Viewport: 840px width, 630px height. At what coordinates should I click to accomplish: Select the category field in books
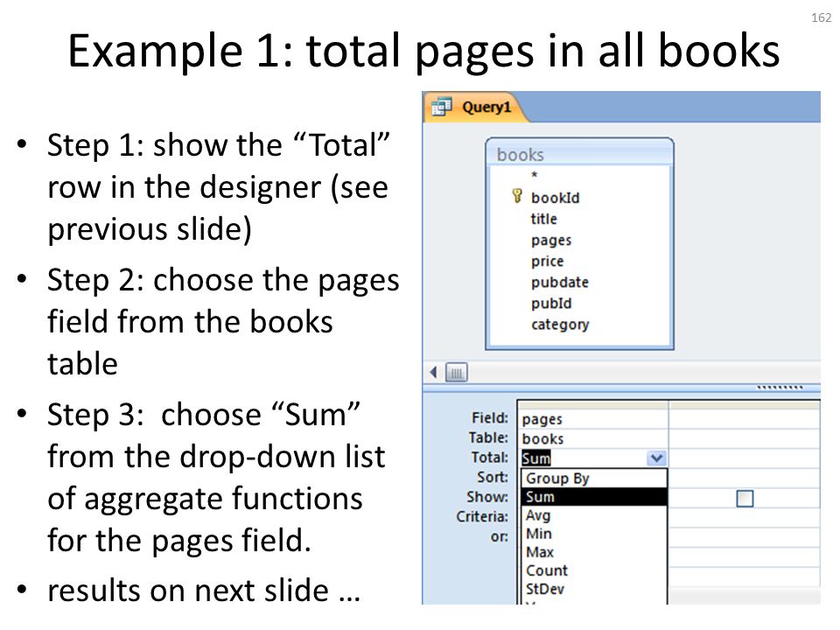(560, 325)
